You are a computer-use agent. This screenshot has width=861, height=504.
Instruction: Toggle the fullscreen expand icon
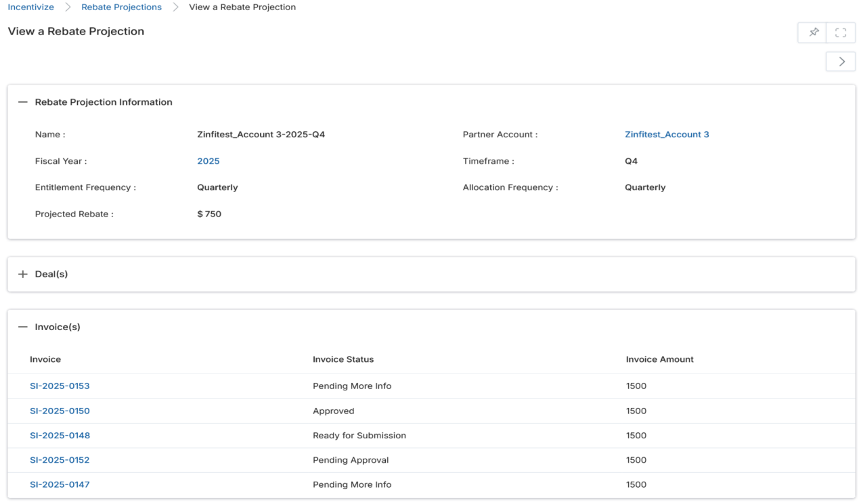[x=841, y=32]
